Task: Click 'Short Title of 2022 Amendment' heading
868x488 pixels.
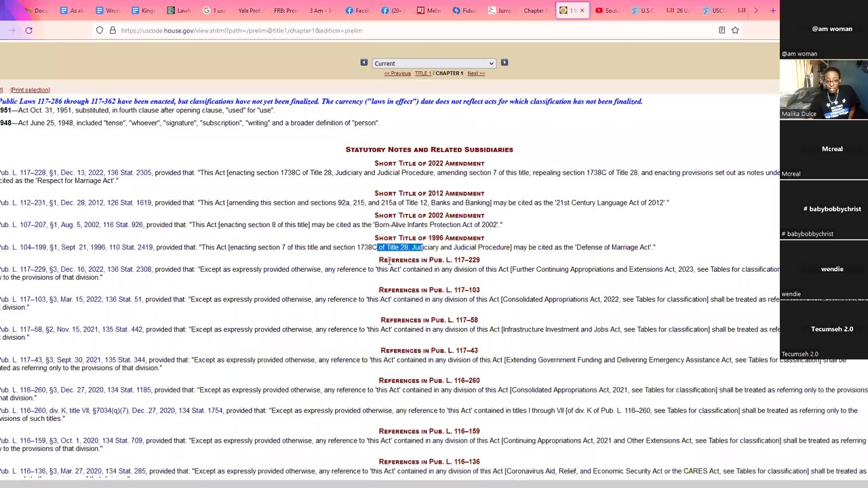Action: [x=429, y=163]
